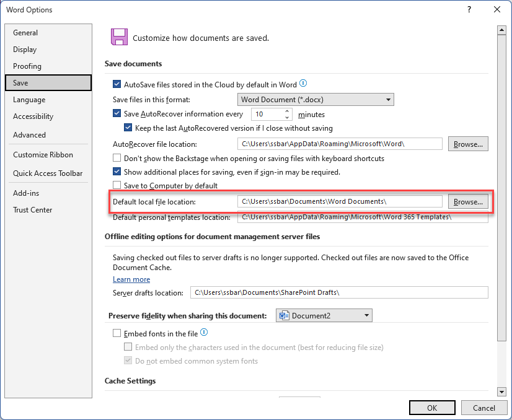This screenshot has width=512, height=420.
Task: Click the OK button
Action: (x=432, y=408)
